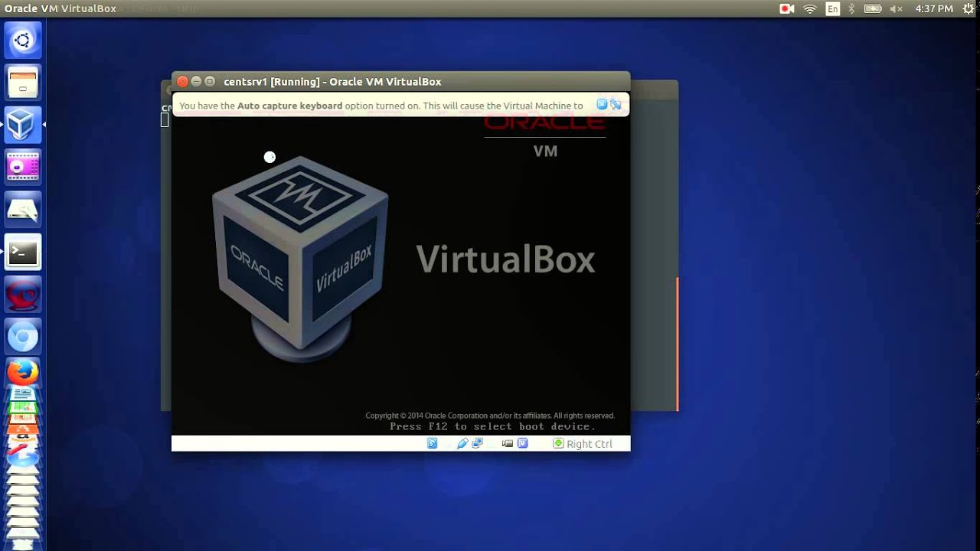
Task: Open the network adapters indicator in status bar
Action: click(477, 444)
